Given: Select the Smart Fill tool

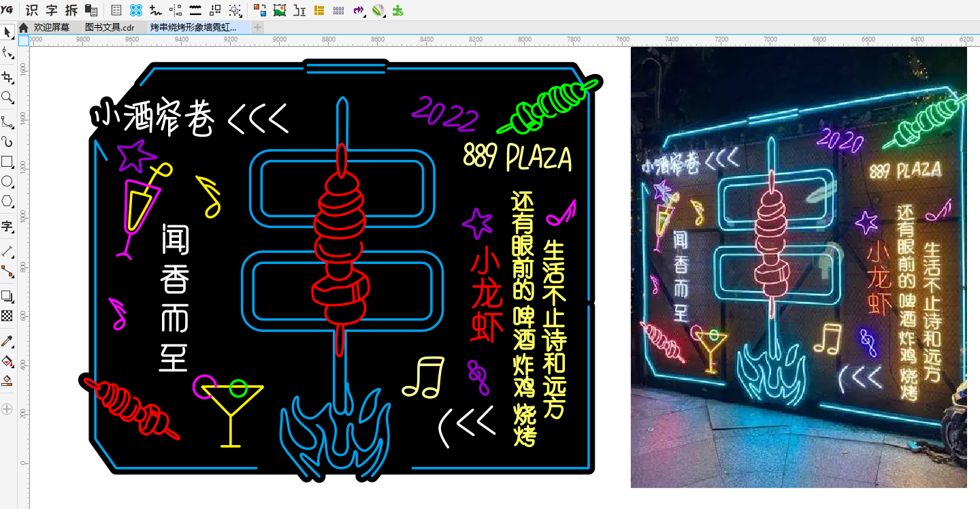Looking at the screenshot, I should [7, 380].
